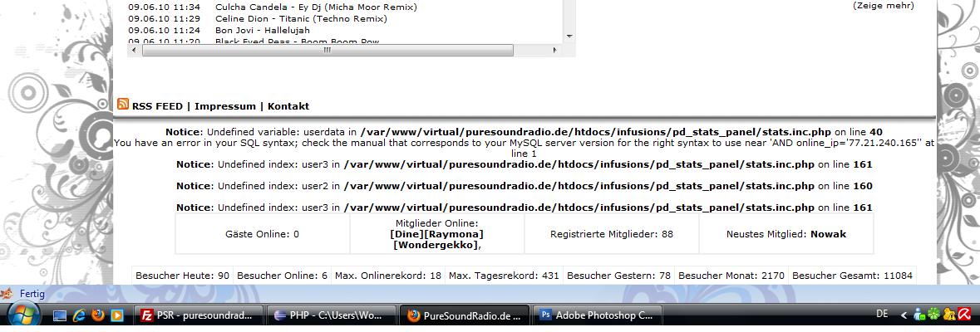Click the red antivirus tray icon
The image size is (980, 332).
(x=963, y=315)
